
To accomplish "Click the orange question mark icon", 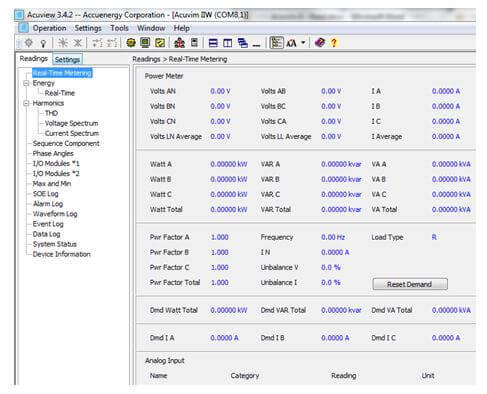I will 334,43.
